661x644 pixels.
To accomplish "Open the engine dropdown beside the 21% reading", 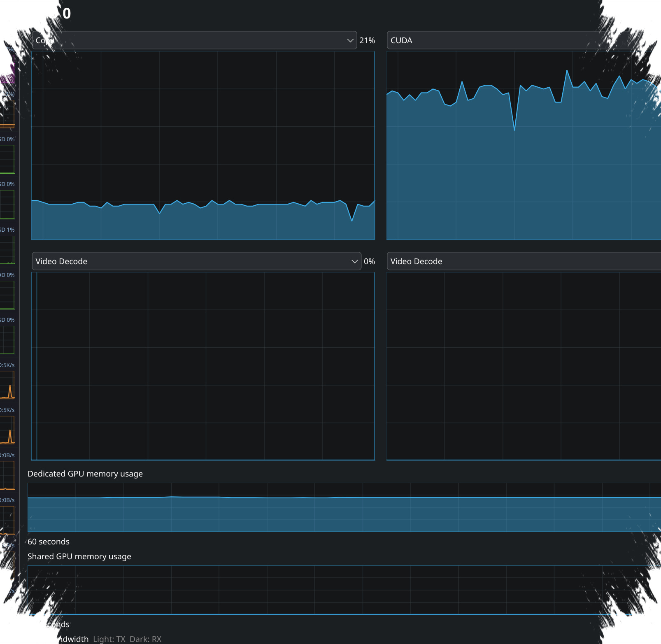I will point(194,40).
